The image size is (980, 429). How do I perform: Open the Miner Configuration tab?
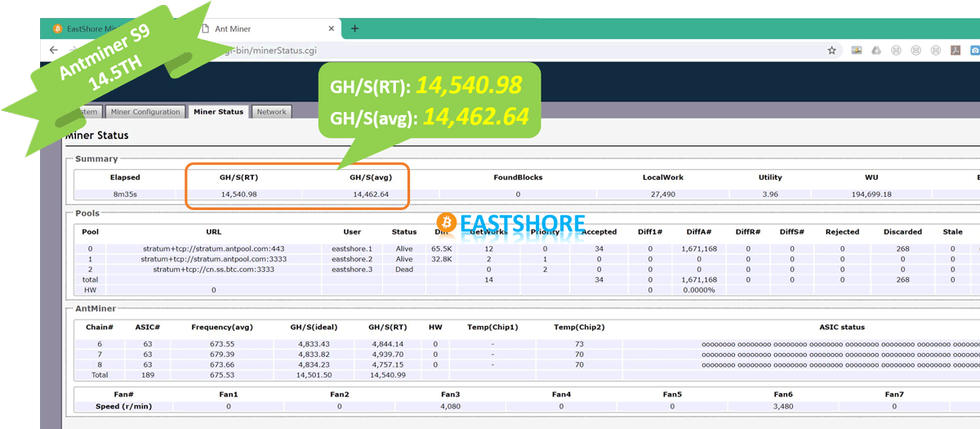coord(145,112)
